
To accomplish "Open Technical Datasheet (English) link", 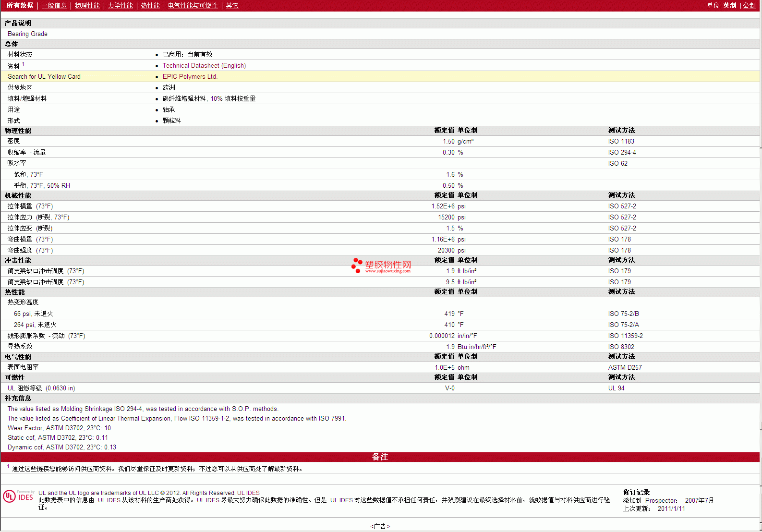I will point(204,66).
